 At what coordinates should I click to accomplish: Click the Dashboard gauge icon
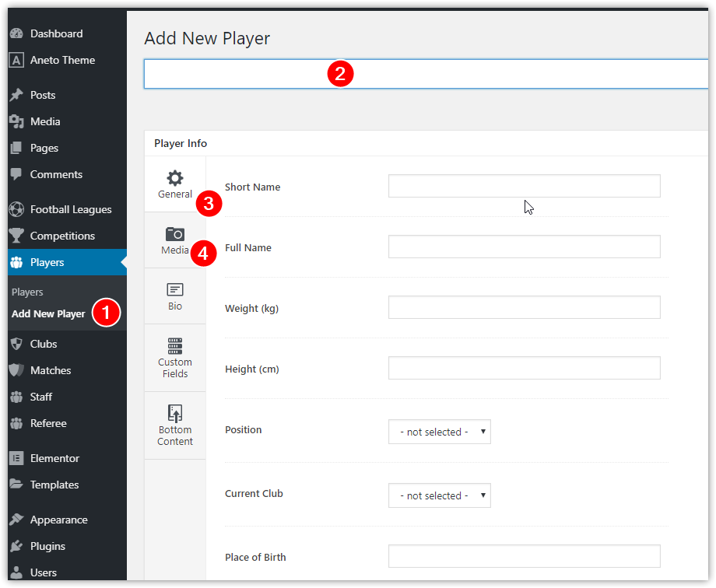16,33
